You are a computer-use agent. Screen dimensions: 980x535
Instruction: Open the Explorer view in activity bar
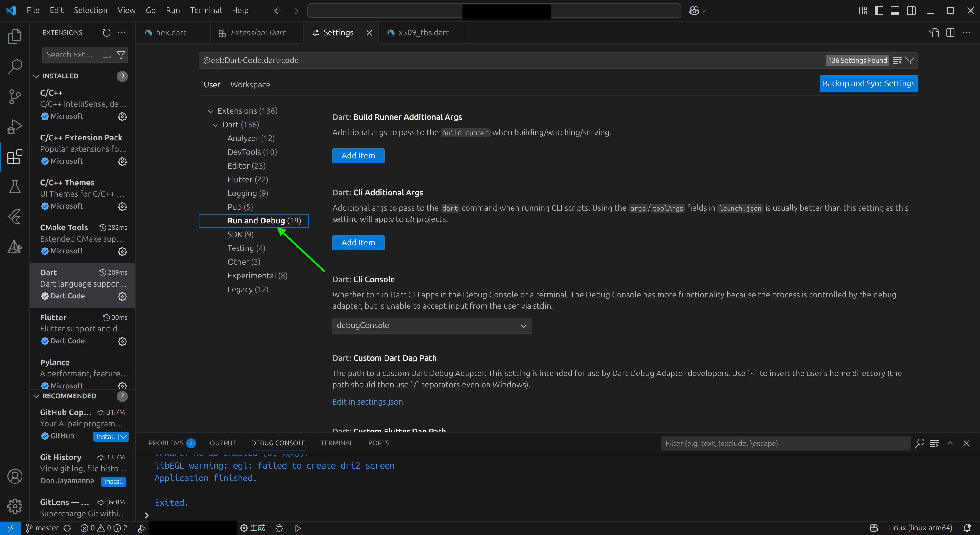(x=15, y=37)
